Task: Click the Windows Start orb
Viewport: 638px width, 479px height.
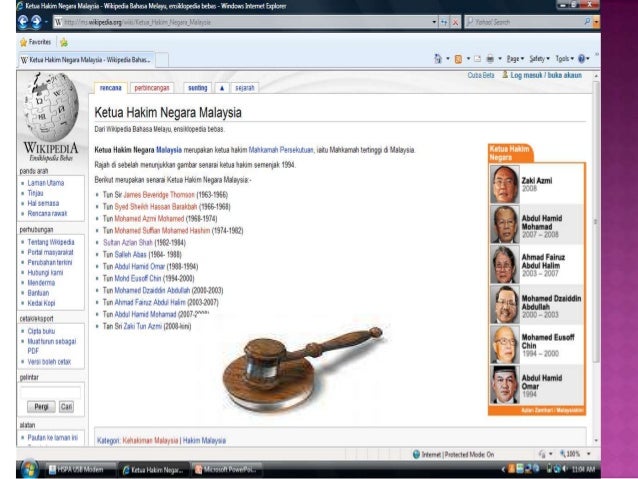Action: click(x=30, y=469)
